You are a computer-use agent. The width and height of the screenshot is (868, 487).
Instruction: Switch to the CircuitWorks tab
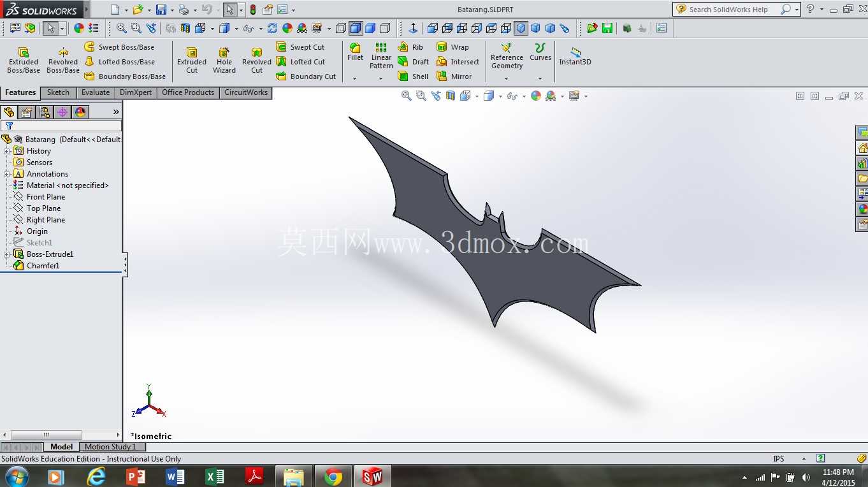click(x=246, y=92)
